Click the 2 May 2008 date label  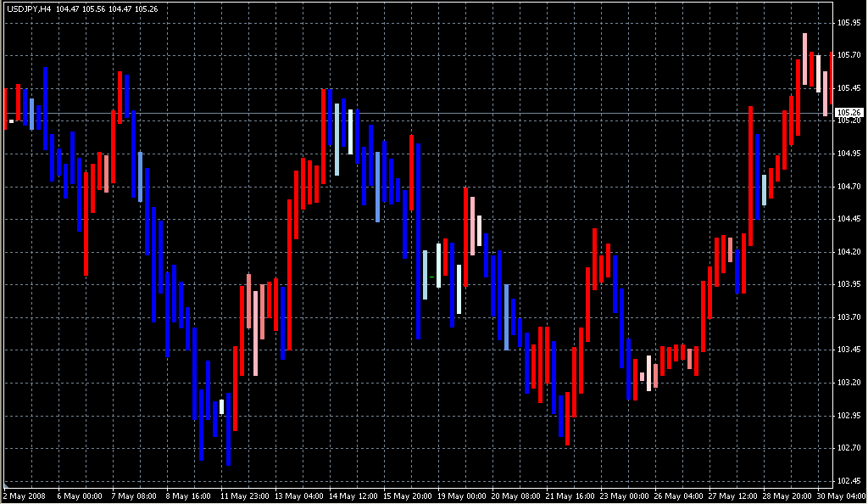coord(25,496)
